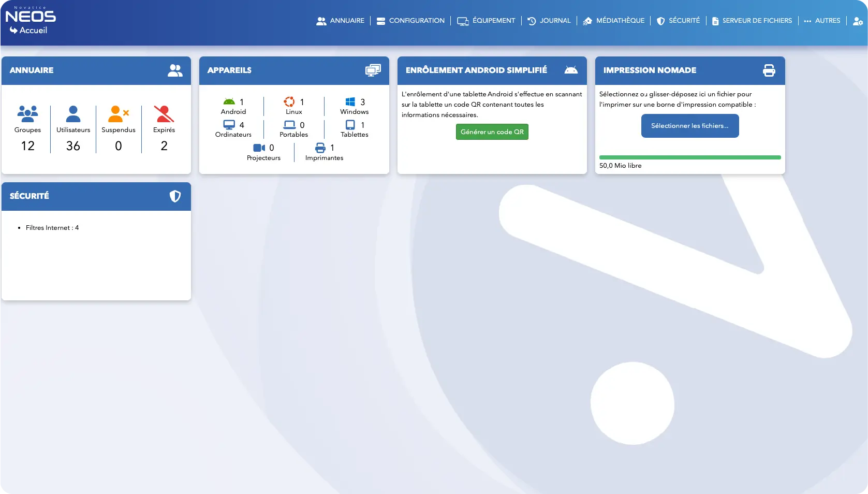Click the Sélectionner les fichiers button
Viewport: 868px width, 494px height.
[689, 125]
